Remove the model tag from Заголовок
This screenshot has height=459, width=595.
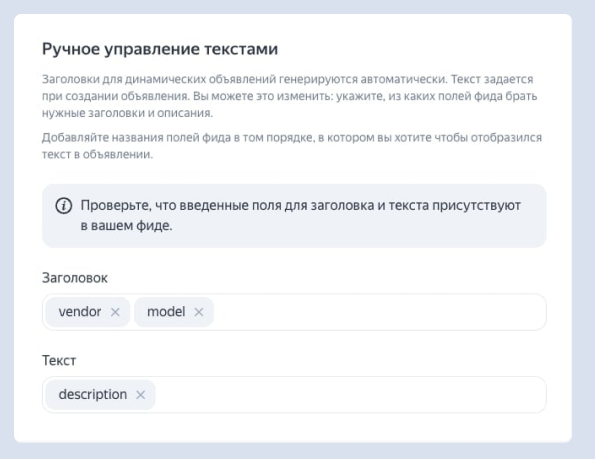point(198,312)
